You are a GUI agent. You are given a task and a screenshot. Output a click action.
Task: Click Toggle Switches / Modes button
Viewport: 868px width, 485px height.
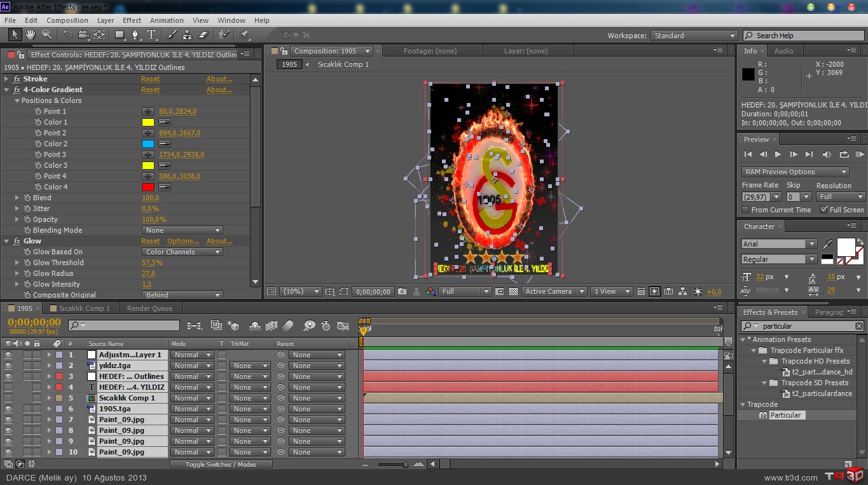coord(221,465)
